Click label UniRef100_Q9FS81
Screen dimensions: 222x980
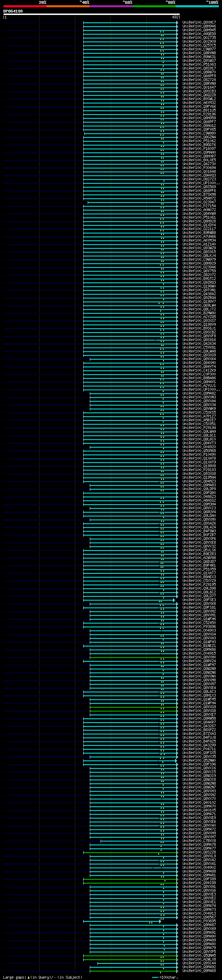[199, 608]
